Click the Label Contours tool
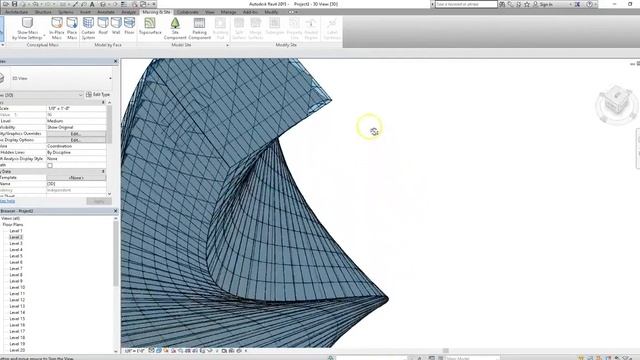The image size is (640, 360). point(332,28)
